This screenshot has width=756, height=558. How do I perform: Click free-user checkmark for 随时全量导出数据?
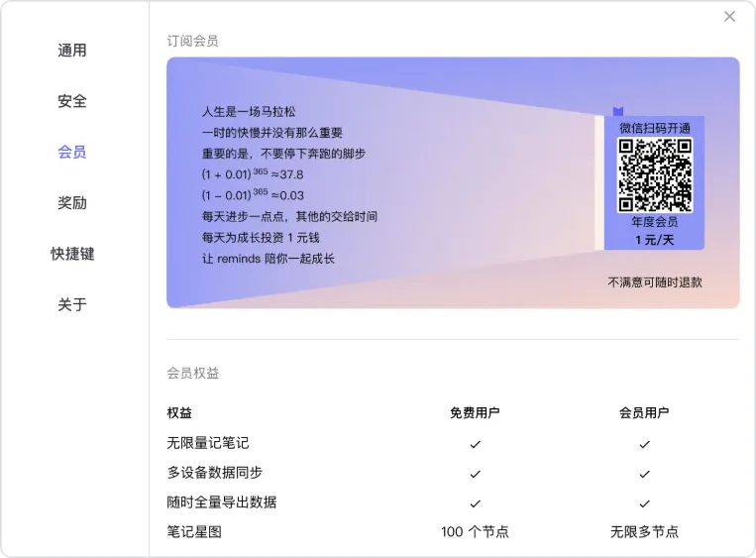pos(475,503)
